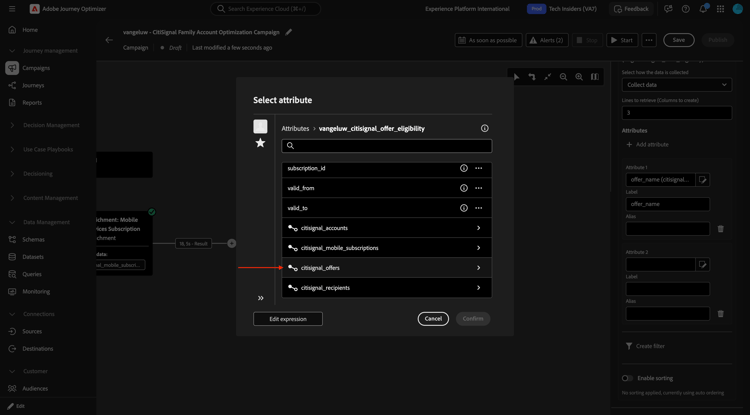Click Lines to retrieve input field
Screen dimensions: 750x415
[x=676, y=113]
